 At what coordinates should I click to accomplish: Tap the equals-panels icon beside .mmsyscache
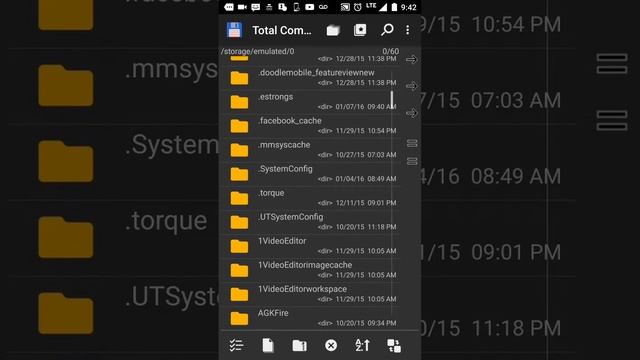pos(412,143)
